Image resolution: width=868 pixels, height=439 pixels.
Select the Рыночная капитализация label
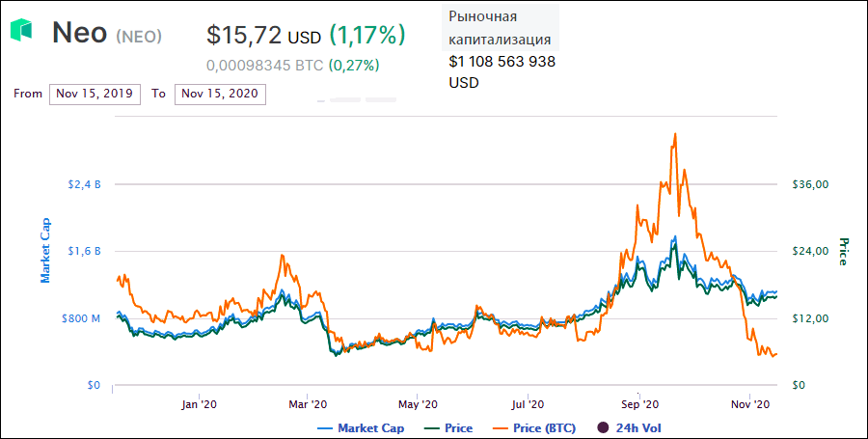[501, 28]
